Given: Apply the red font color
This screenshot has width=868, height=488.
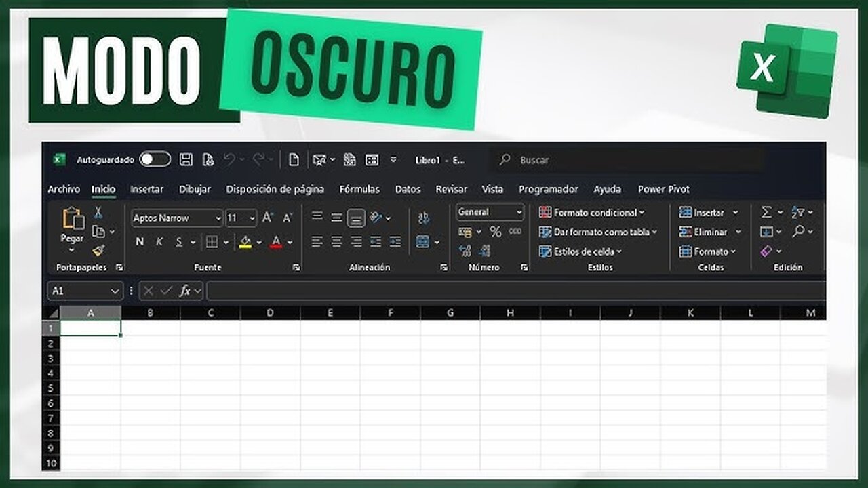Looking at the screenshot, I should point(276,242).
